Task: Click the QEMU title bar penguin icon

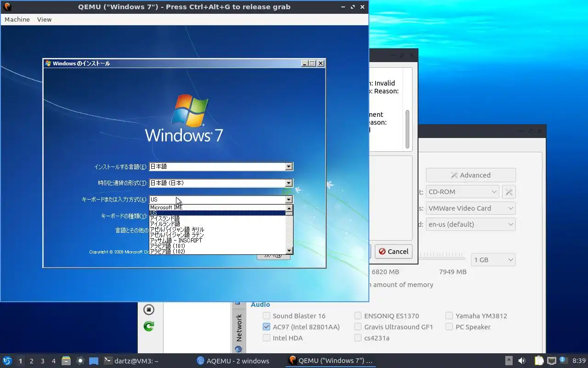Action: click(x=7, y=7)
